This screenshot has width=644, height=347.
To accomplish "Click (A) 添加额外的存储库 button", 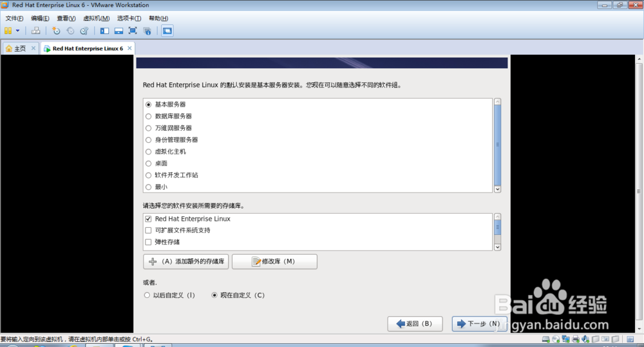I will (x=185, y=261).
